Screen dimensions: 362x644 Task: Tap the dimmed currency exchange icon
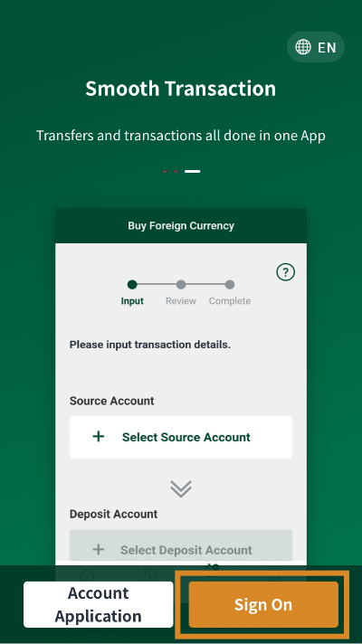[x=148, y=575]
